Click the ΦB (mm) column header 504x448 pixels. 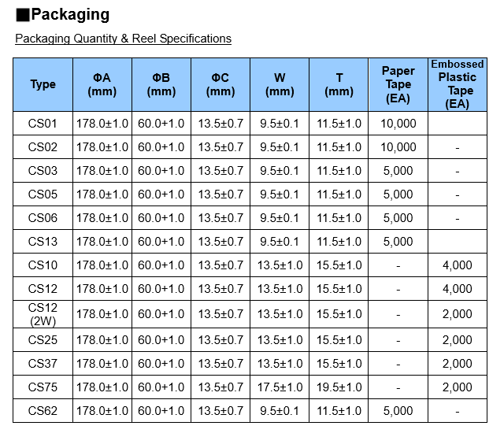(161, 84)
